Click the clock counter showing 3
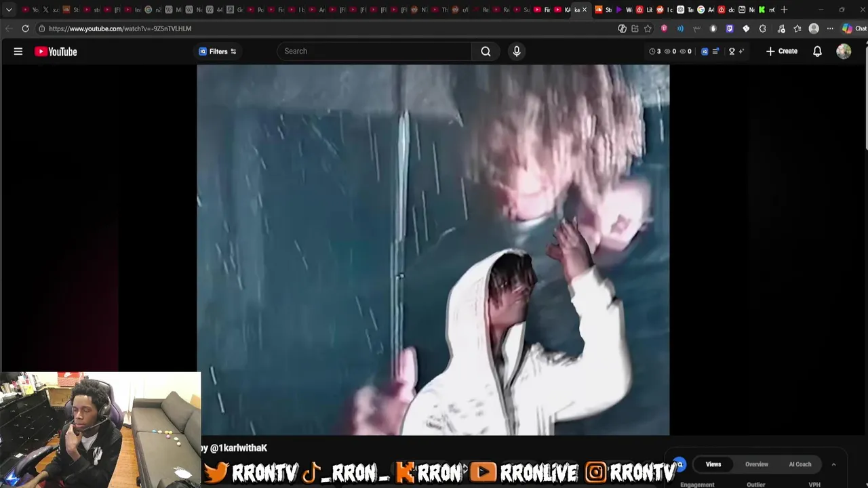868x488 pixels. click(655, 52)
